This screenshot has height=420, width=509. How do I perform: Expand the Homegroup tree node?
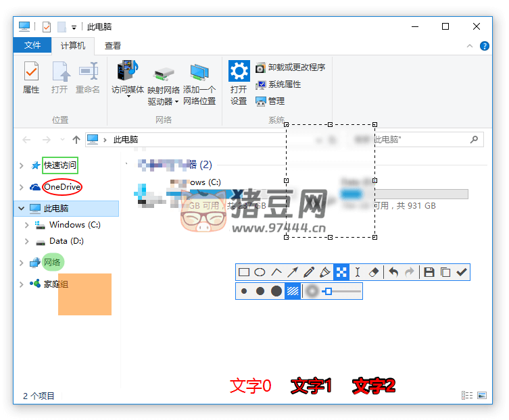(x=22, y=284)
